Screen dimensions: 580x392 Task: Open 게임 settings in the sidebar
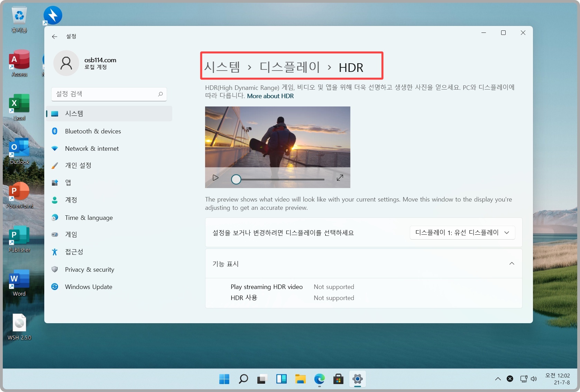71,234
